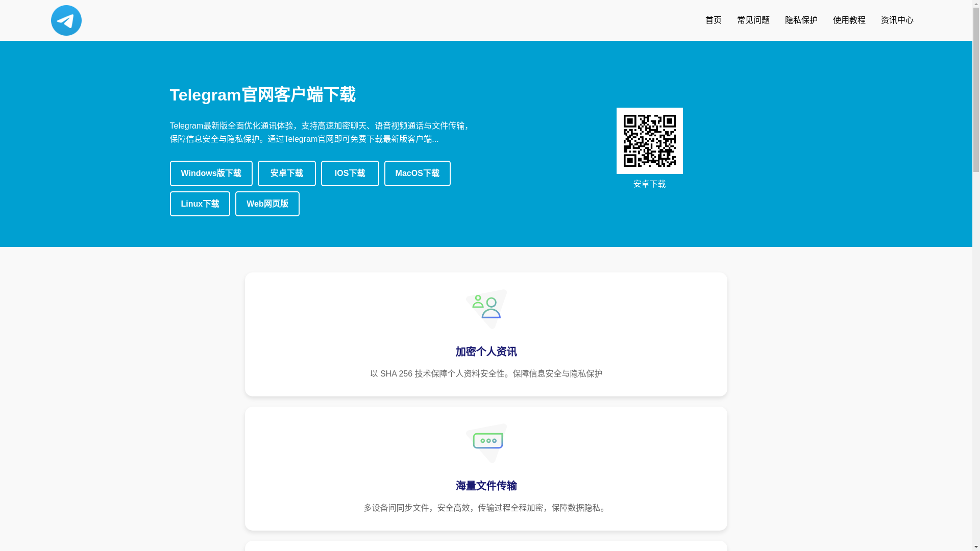Screen dimensions: 980x551
Task: Open the Web网页版 button
Action: tap(267, 204)
